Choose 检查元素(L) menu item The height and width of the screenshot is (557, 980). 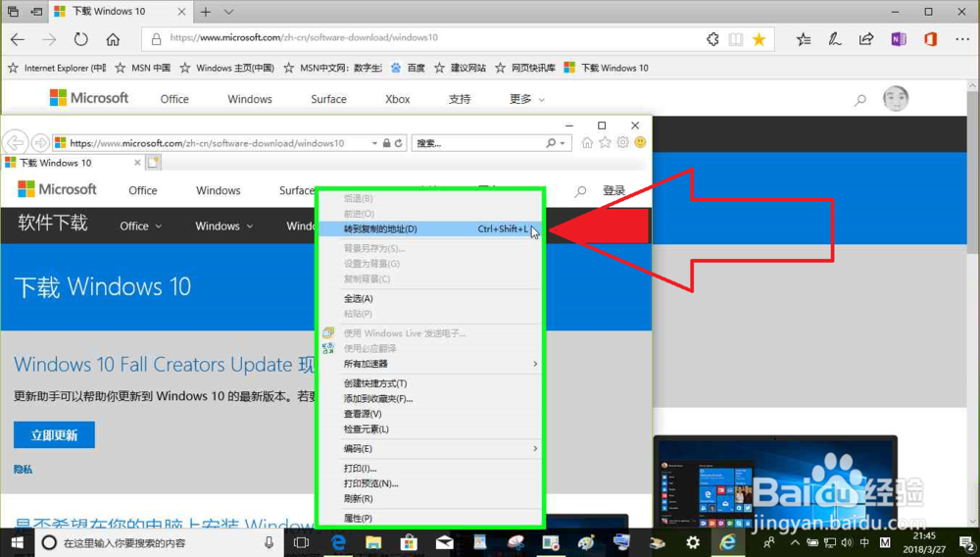coord(430,430)
